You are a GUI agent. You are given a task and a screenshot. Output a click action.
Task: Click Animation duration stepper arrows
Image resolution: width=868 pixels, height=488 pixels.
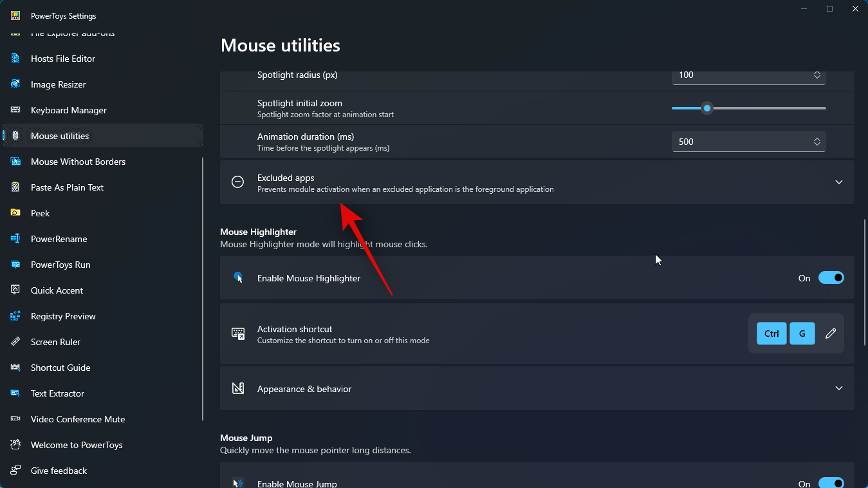pos(817,142)
